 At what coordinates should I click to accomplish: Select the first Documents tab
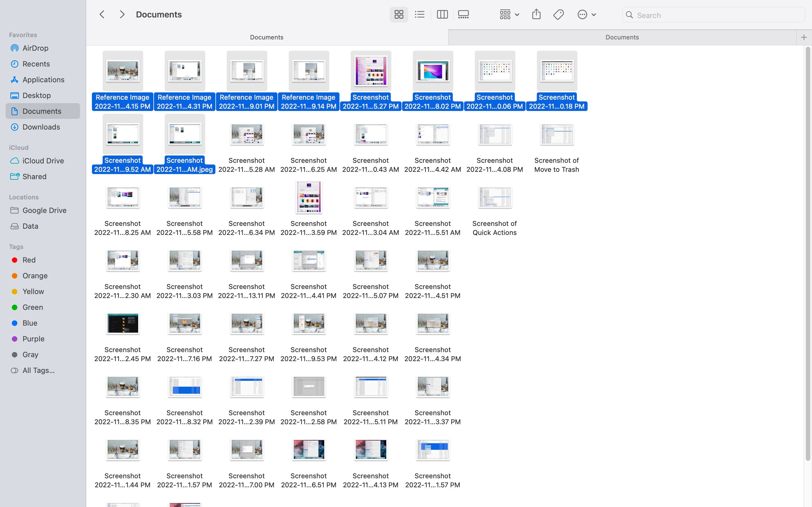266,37
